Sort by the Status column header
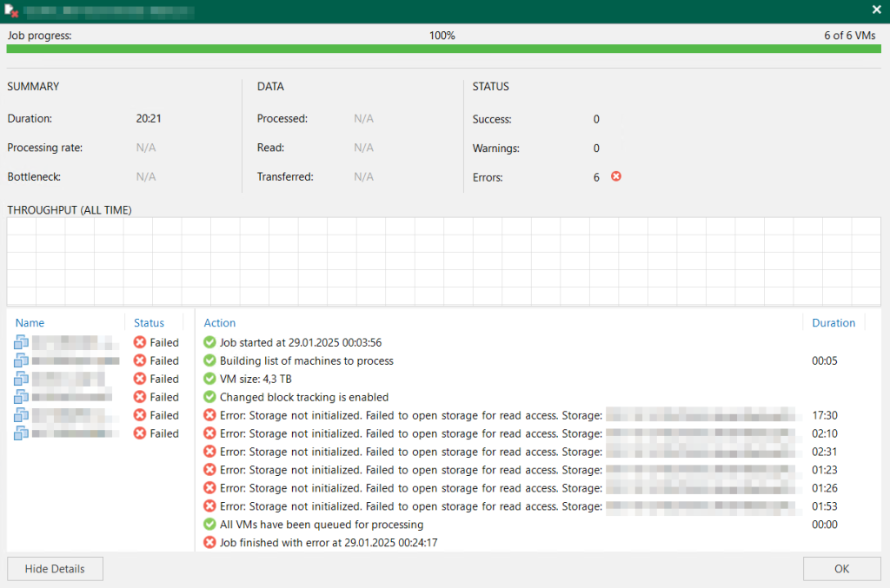The image size is (890, 588). click(149, 323)
